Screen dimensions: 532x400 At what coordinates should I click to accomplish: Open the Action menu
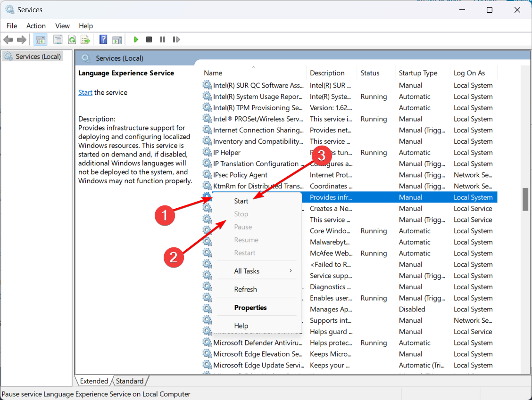[36, 26]
